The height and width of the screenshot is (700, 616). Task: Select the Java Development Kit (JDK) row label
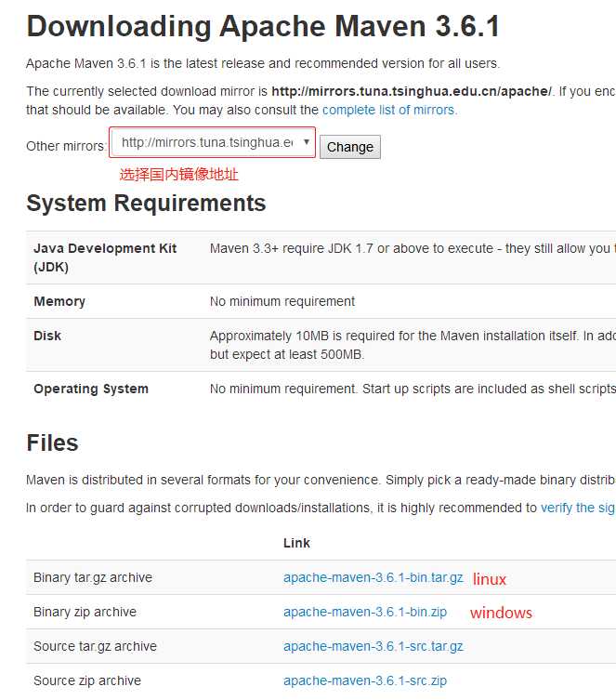tap(105, 258)
